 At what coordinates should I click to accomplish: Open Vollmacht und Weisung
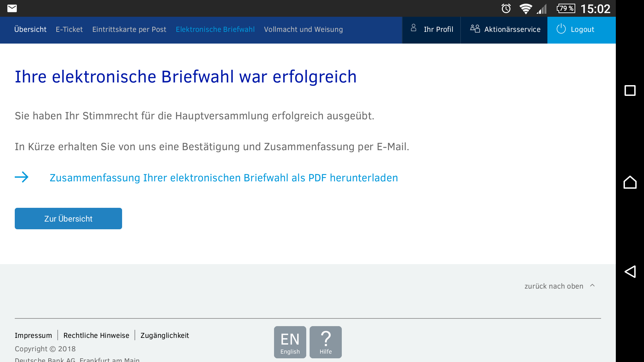303,29
